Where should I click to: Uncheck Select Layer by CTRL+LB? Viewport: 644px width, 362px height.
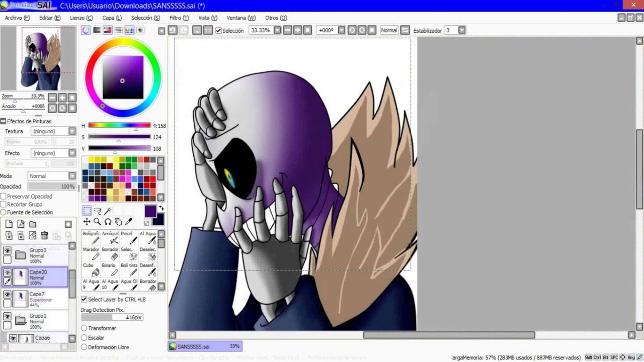point(84,299)
